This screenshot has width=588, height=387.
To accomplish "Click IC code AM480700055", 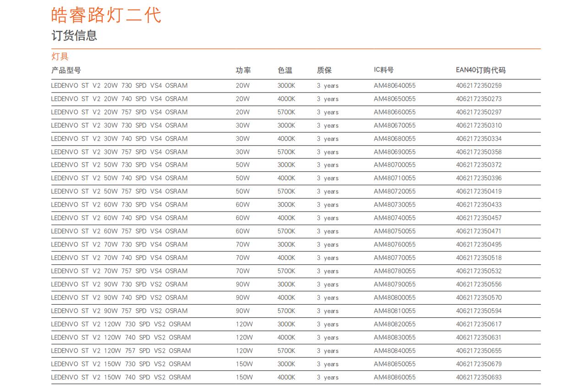I will click(395, 165).
